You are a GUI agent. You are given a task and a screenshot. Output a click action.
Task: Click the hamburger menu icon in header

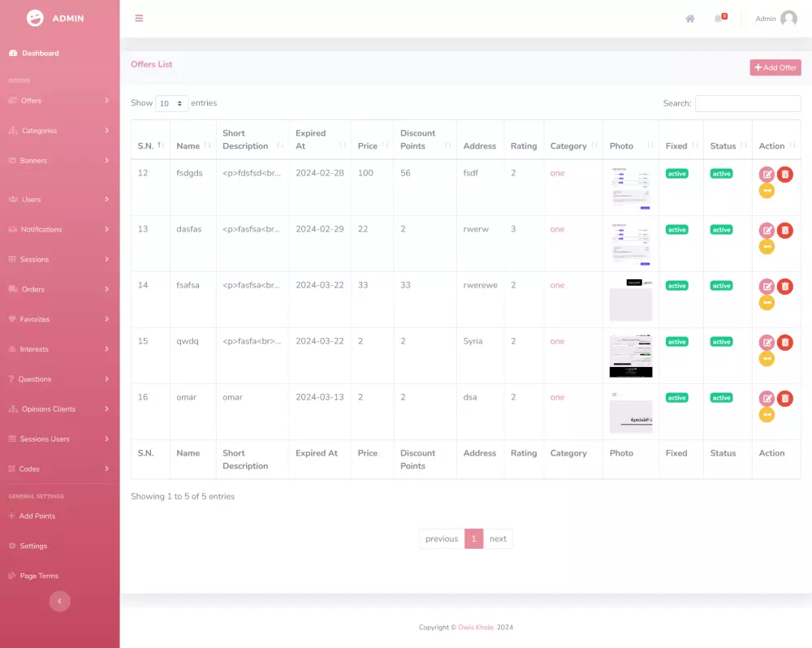(x=139, y=18)
